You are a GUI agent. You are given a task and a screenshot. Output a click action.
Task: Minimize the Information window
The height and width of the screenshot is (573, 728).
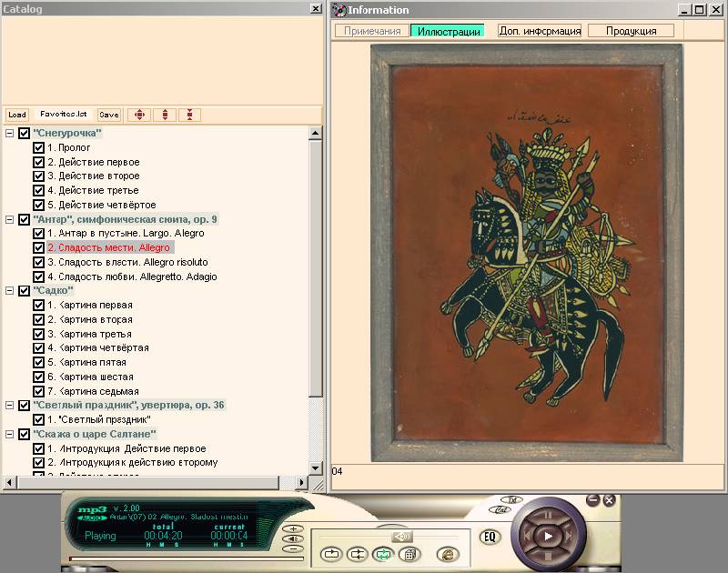pyautogui.click(x=684, y=9)
